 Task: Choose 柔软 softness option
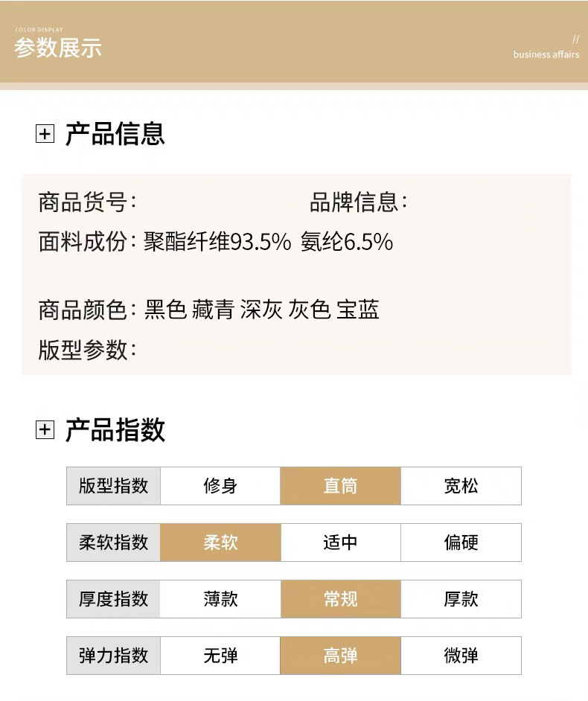[220, 542]
